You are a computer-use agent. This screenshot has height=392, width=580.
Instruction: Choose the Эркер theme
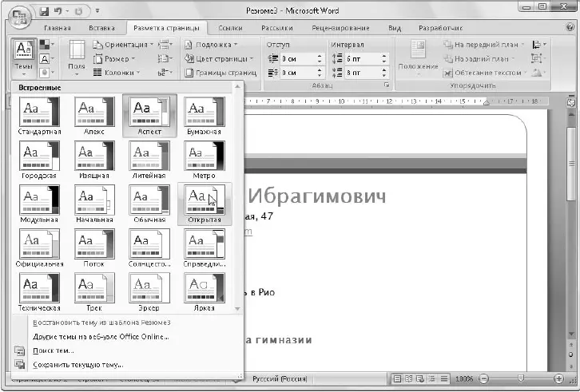(149, 291)
